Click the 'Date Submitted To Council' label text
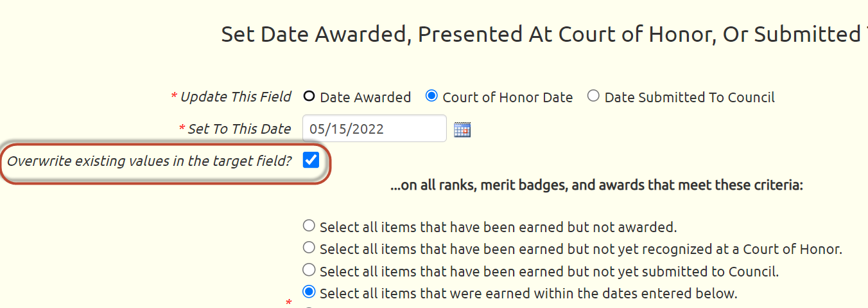The height and width of the screenshot is (308, 868). (x=690, y=97)
